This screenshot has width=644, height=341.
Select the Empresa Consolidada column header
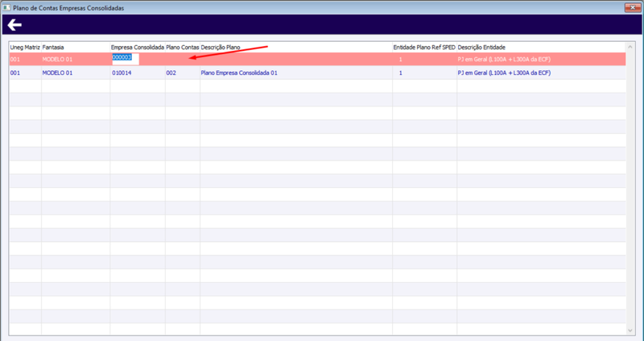[138, 48]
